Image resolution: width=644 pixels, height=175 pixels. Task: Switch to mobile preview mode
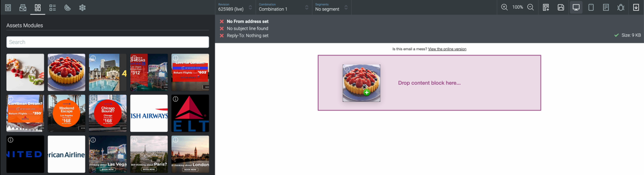[591, 7]
